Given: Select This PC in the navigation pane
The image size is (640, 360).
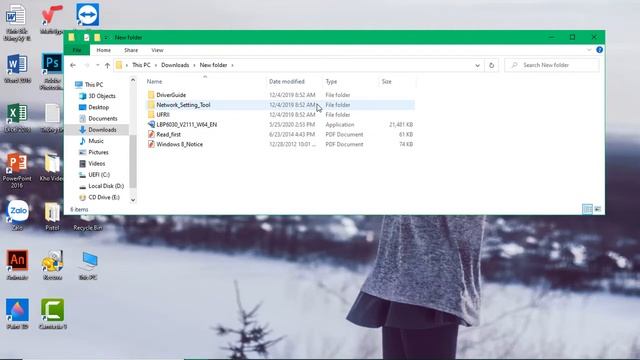Looking at the screenshot, I should pyautogui.click(x=94, y=84).
